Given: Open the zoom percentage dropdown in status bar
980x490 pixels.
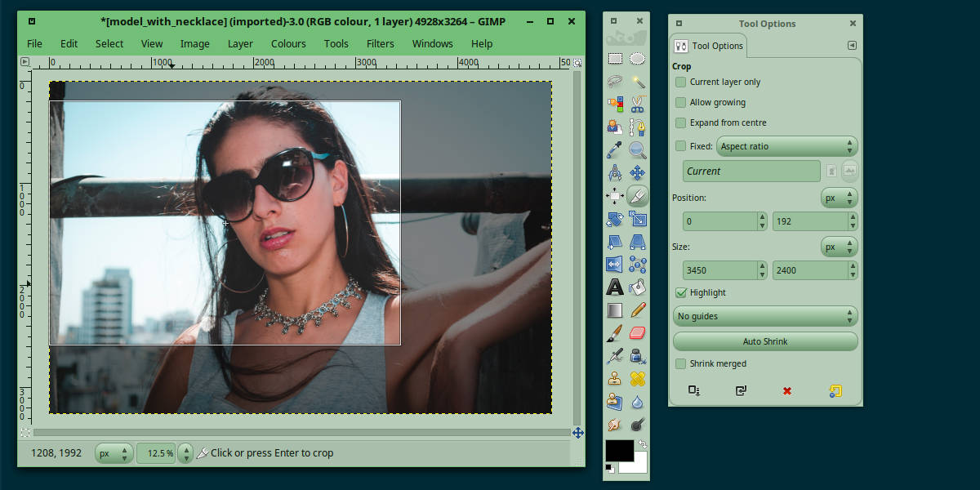Looking at the screenshot, I should [x=185, y=453].
